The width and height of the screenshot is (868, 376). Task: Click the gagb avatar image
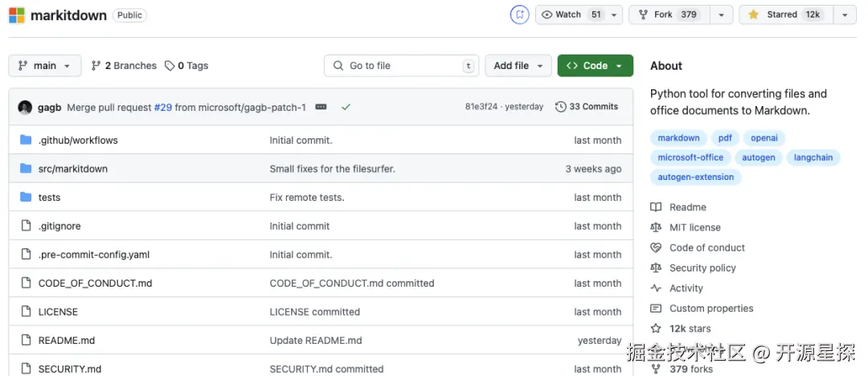(25, 107)
